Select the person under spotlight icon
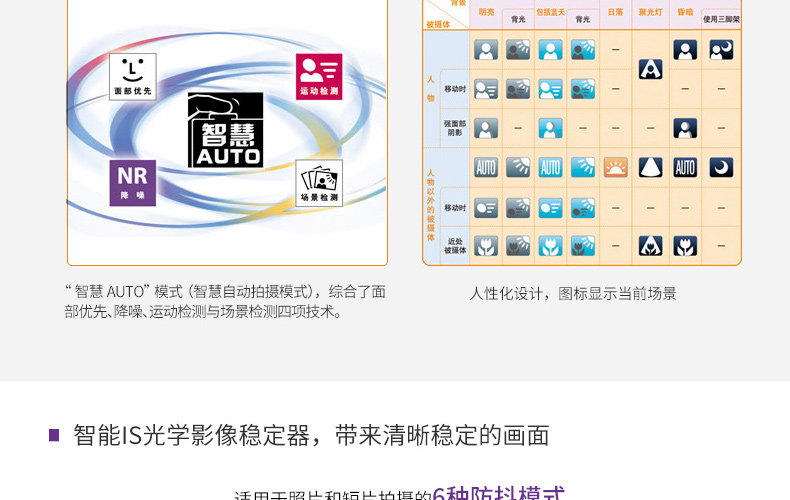This screenshot has width=790, height=500. (650, 69)
